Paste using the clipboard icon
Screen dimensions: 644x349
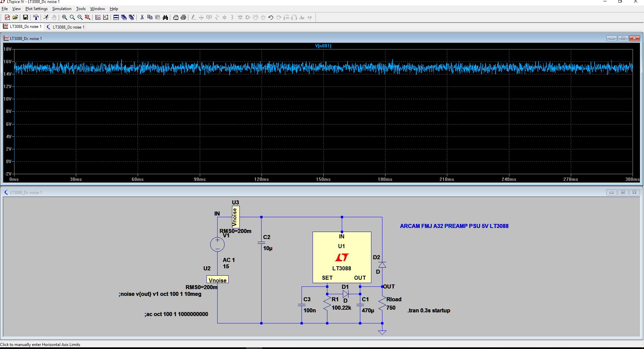pyautogui.click(x=157, y=17)
